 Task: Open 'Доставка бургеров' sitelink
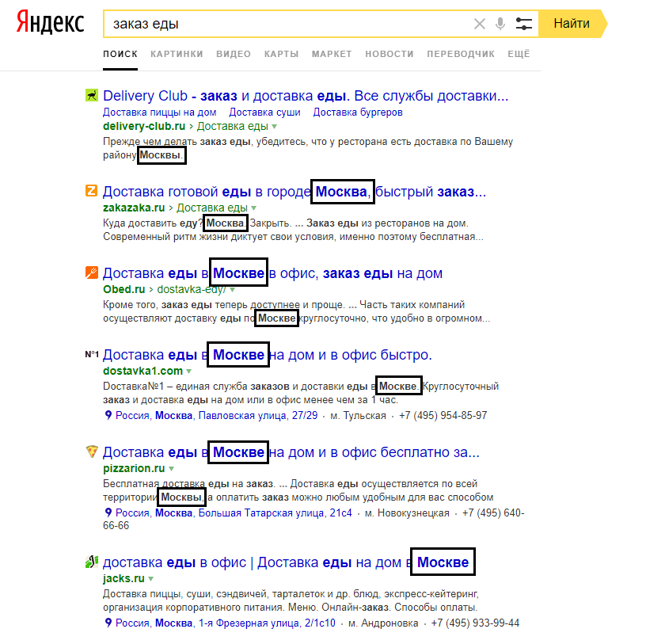click(x=358, y=112)
